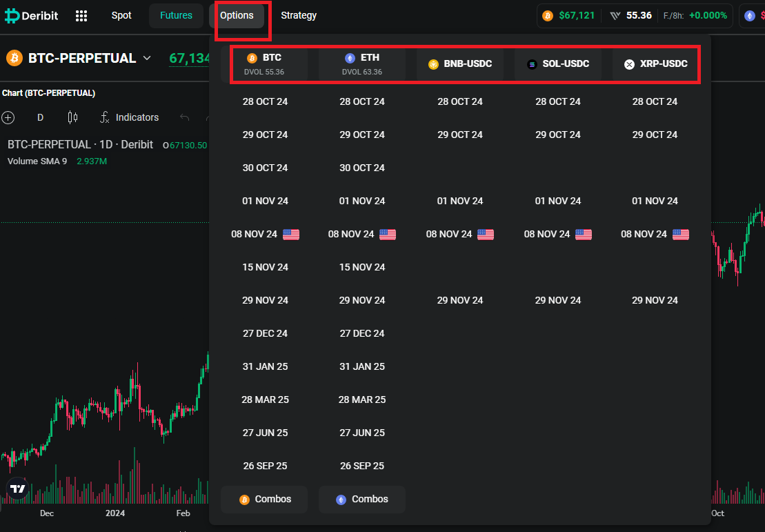Open BTC 30 OCT 24 expiry
This screenshot has width=765, height=532.
coord(265,168)
